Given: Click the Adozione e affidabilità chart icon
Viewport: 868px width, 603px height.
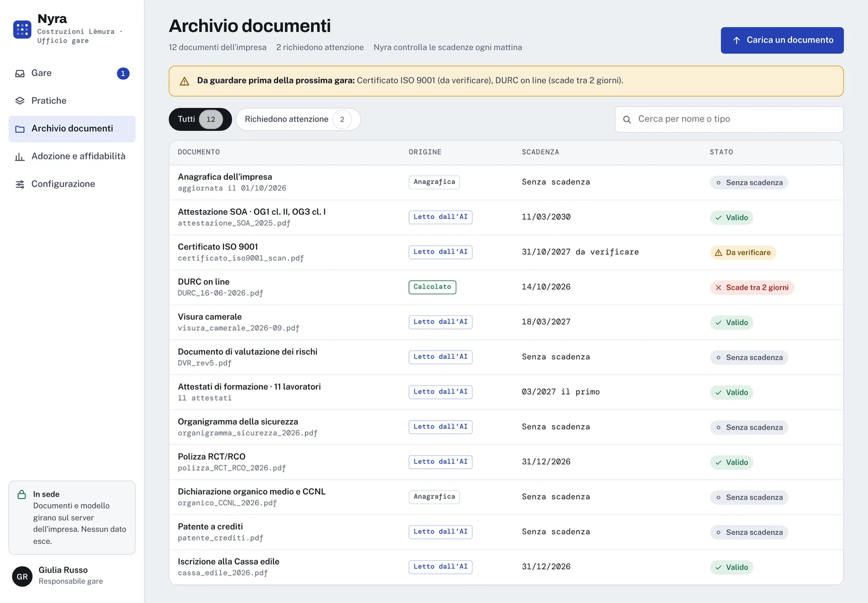Looking at the screenshot, I should pos(20,156).
